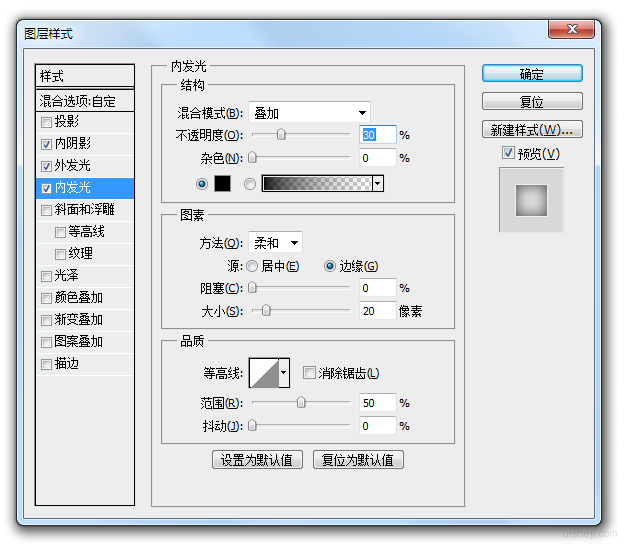This screenshot has height=549, width=625.
Task: Enable the 颜色叠加 checkbox
Action: (x=46, y=298)
